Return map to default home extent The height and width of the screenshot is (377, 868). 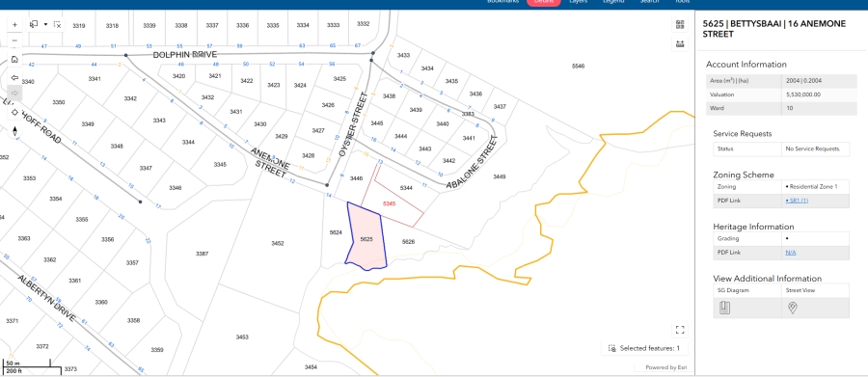point(14,59)
